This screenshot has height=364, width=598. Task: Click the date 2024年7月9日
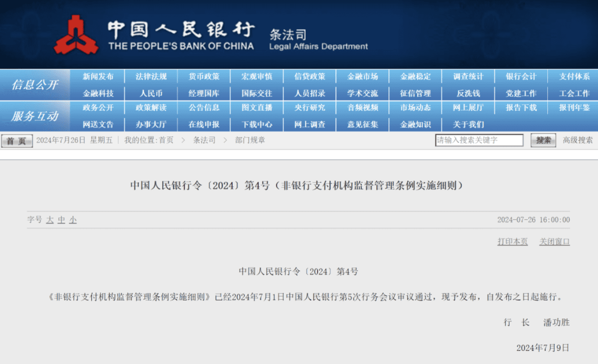click(543, 348)
